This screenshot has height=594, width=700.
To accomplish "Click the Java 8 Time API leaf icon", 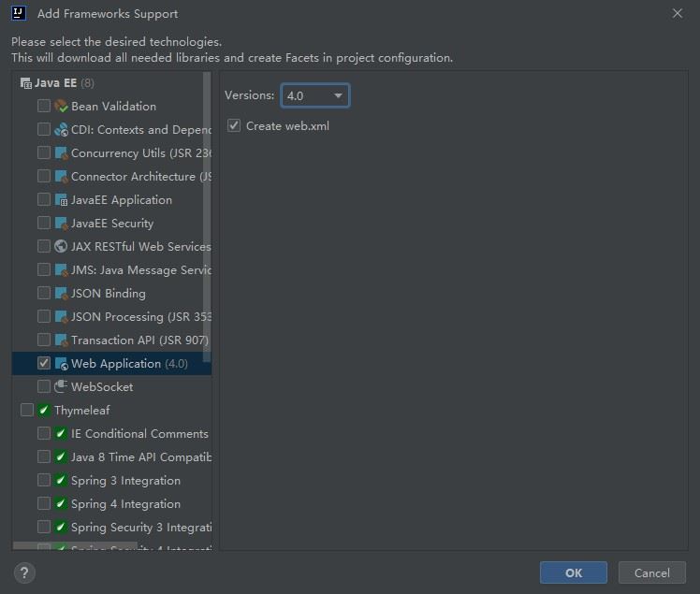I will (61, 457).
